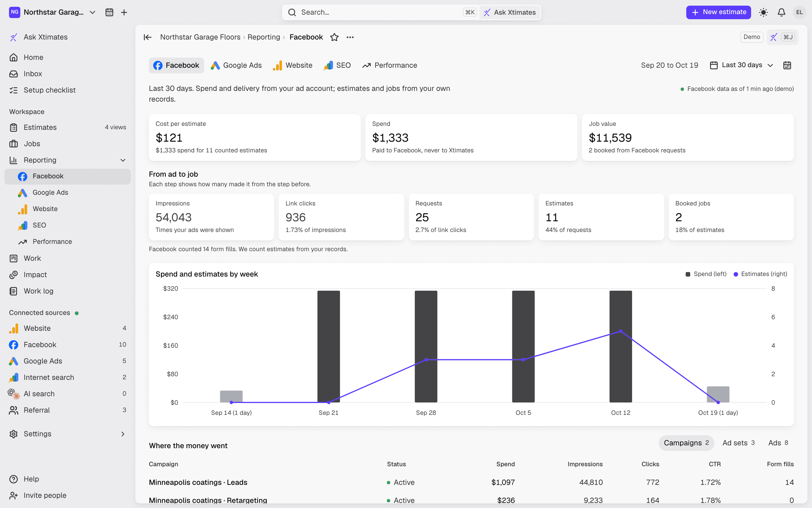Screen dimensions: 812x508
Task: Switch to the SEO tab
Action: 337,65
